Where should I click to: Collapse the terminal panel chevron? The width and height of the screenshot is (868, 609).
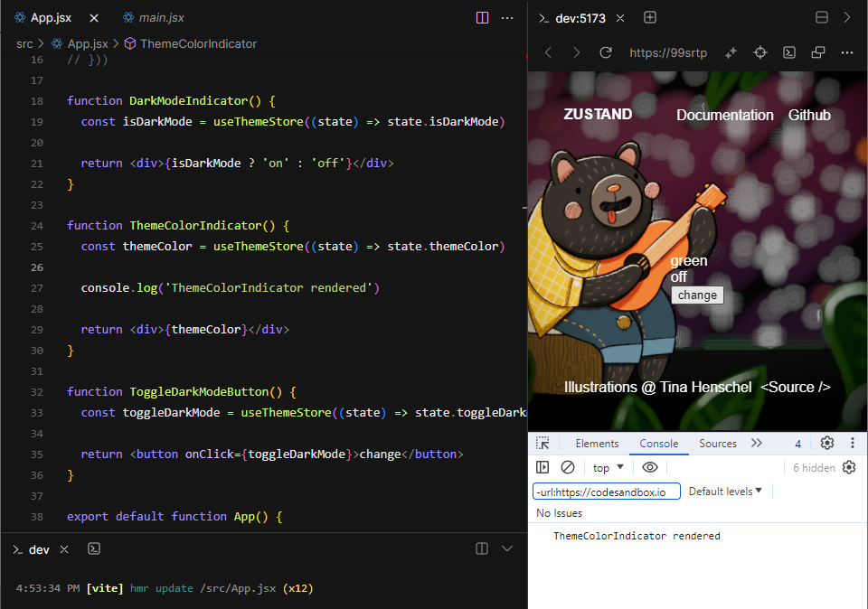pos(507,548)
